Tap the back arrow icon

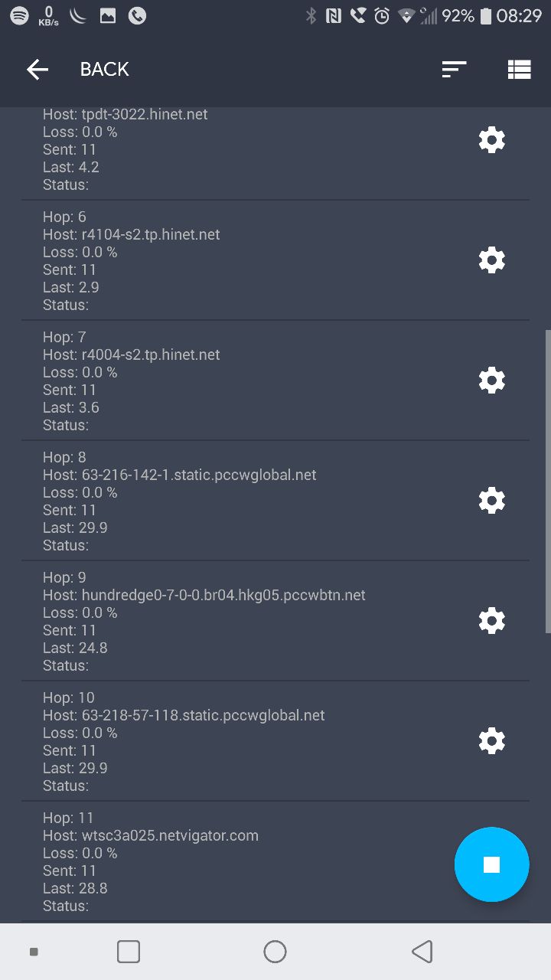tap(37, 70)
